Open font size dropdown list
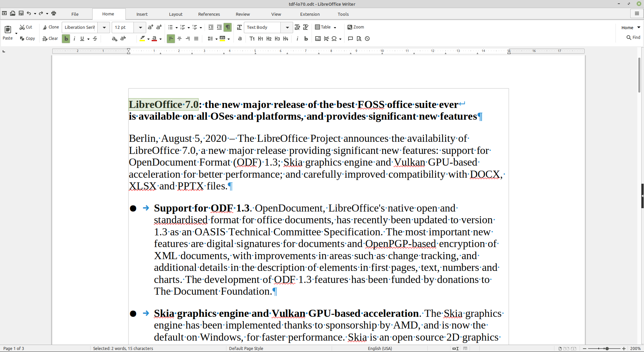The width and height of the screenshot is (644, 352). click(140, 27)
